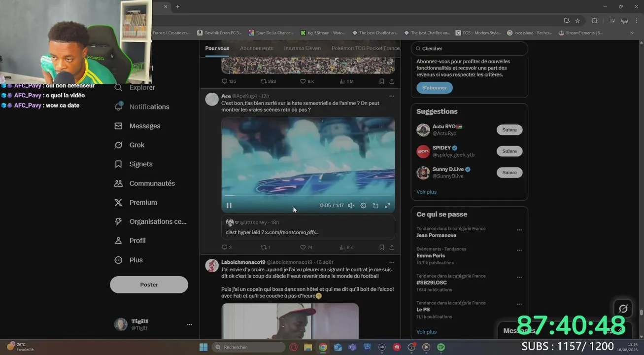Open video settings gear in player
The image size is (644, 355).
[x=363, y=206]
